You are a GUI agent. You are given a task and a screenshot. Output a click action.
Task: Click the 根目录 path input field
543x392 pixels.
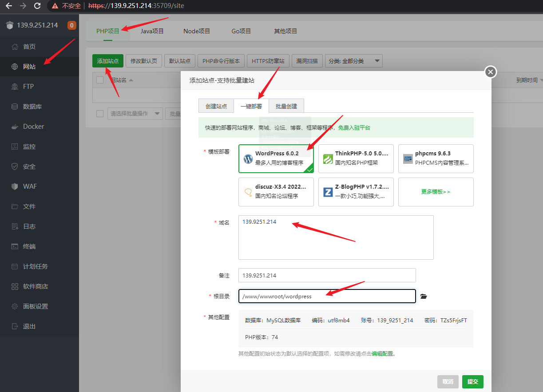(327, 296)
